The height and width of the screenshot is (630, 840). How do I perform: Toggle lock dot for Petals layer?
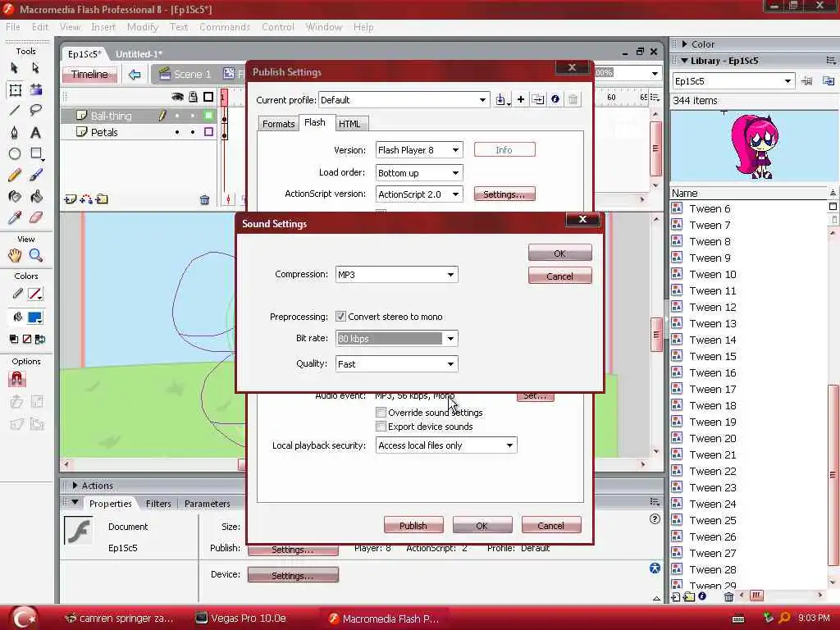coord(193,132)
